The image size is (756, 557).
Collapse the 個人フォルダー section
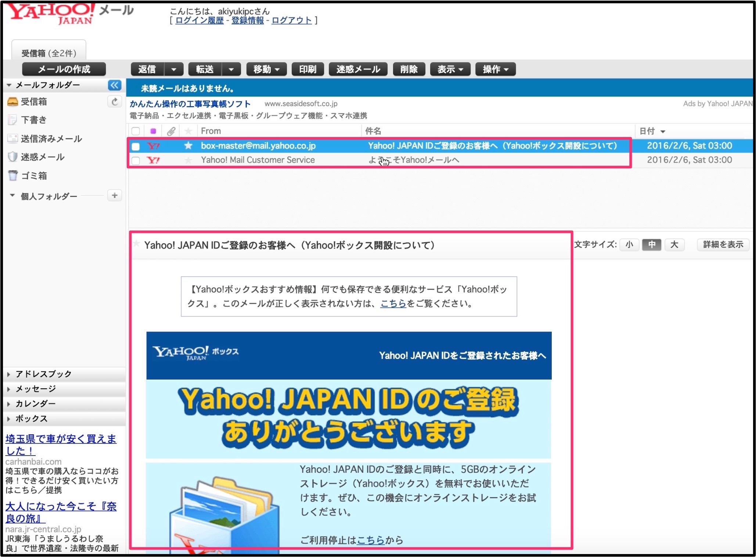(12, 196)
